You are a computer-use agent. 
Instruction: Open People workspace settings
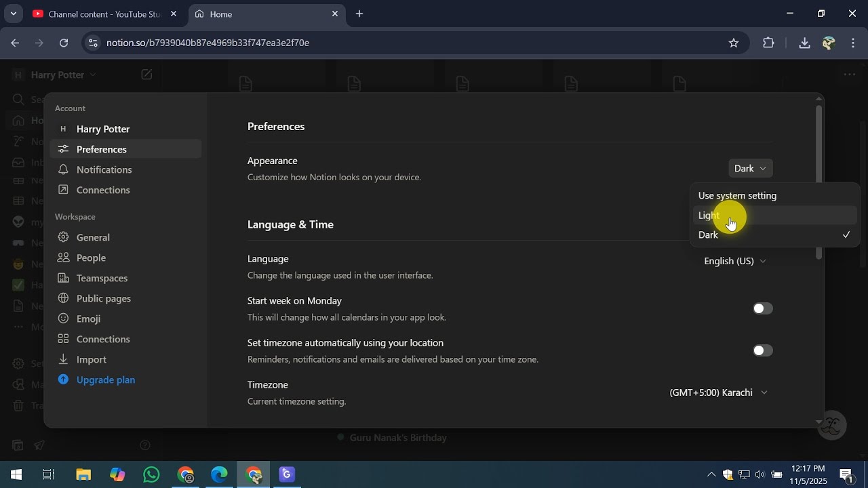click(x=125, y=258)
